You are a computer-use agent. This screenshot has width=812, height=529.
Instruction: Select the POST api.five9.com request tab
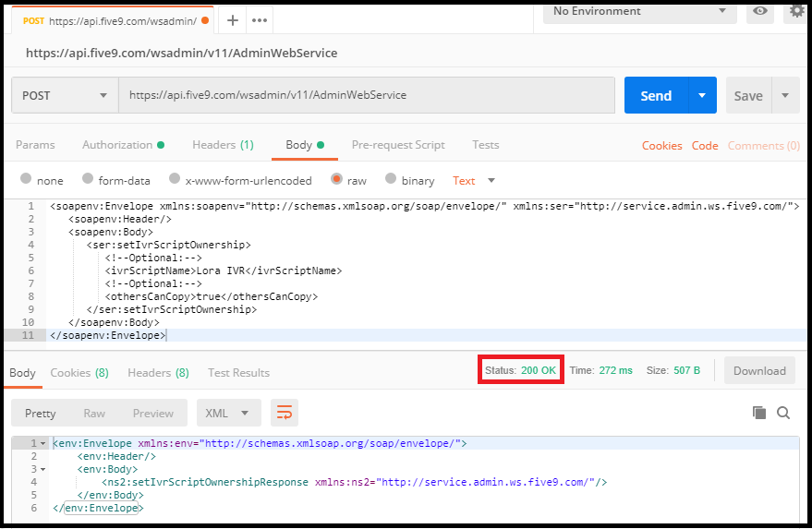112,20
